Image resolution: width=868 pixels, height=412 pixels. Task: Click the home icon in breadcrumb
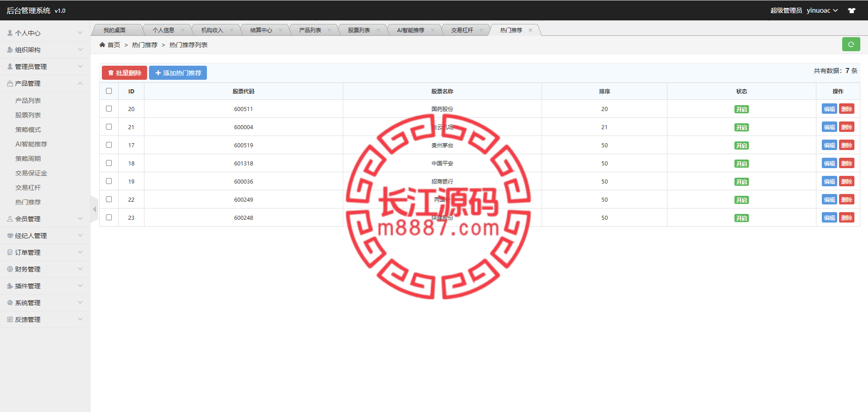(x=102, y=44)
